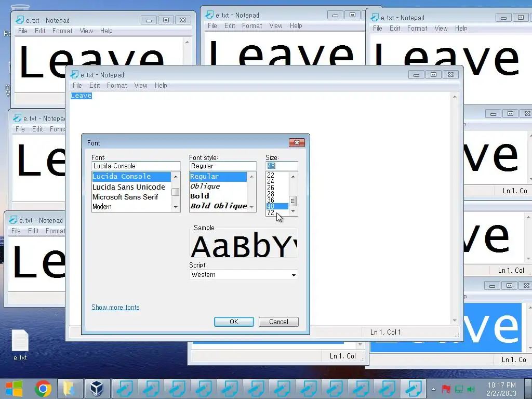
Task: Click the font list's scroll up arrow
Action: click(x=176, y=177)
